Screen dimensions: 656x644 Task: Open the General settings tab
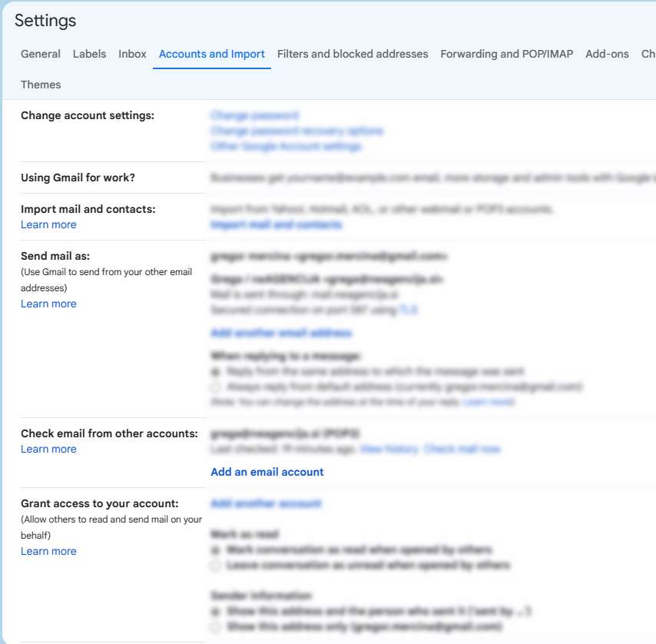pyautogui.click(x=41, y=54)
